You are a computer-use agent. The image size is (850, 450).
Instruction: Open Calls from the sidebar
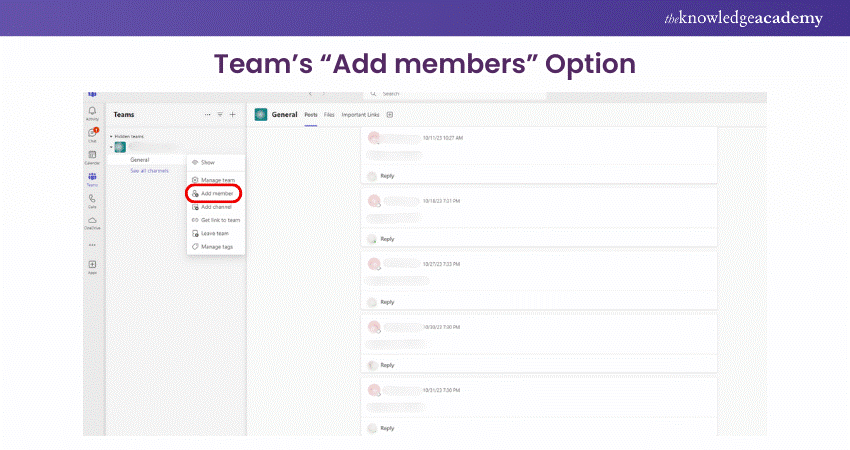[x=92, y=200]
